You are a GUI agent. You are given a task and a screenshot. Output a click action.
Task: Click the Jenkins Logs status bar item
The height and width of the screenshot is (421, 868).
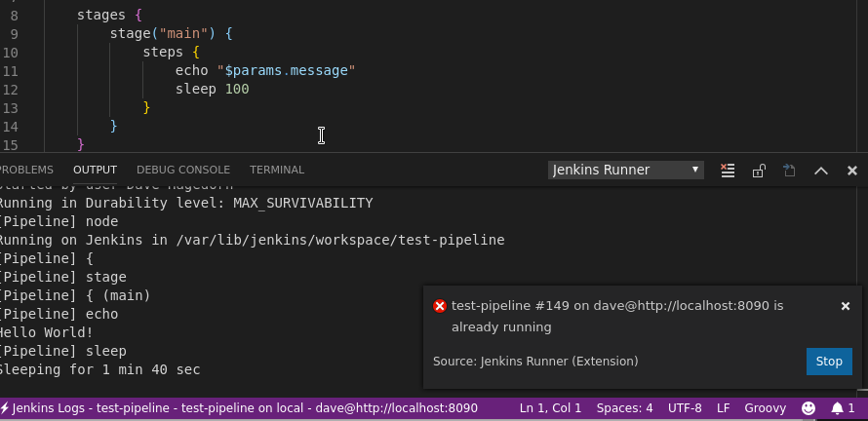[239, 408]
